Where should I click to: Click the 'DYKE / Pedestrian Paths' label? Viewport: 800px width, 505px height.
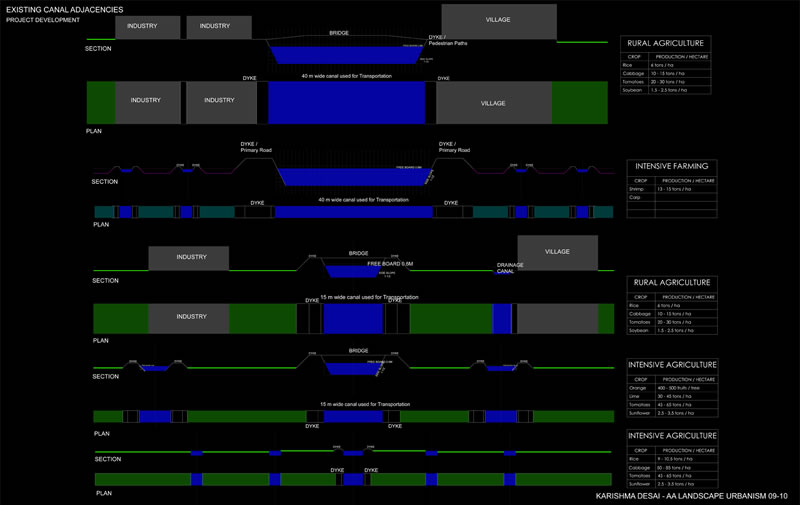(x=447, y=40)
